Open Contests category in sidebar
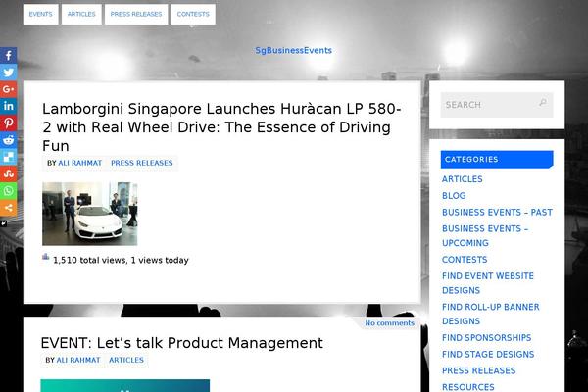 pos(465,260)
